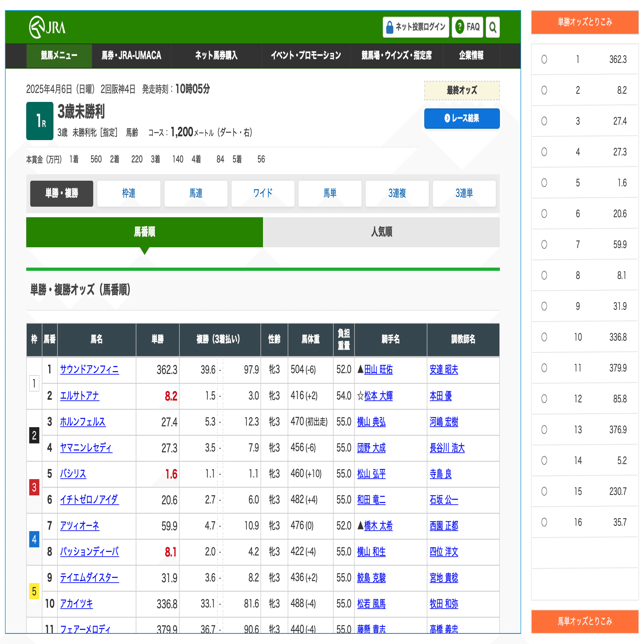Select radio button for horse 2
Image resolution: width=644 pixels, height=644 pixels.
544,90
